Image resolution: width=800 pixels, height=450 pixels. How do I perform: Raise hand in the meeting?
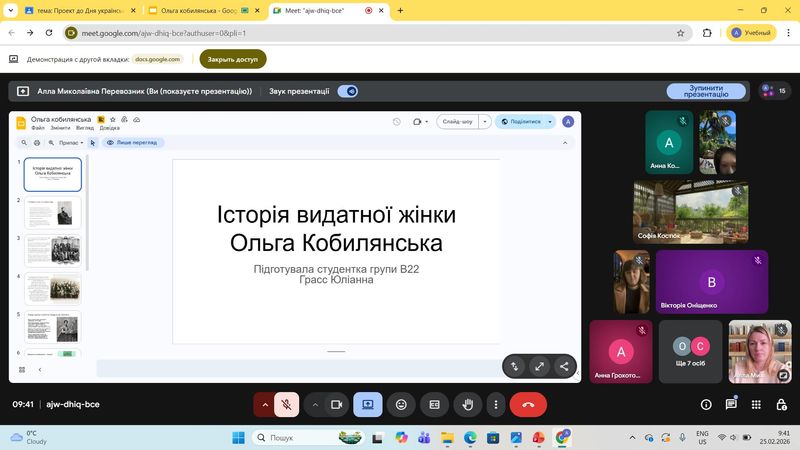466,404
